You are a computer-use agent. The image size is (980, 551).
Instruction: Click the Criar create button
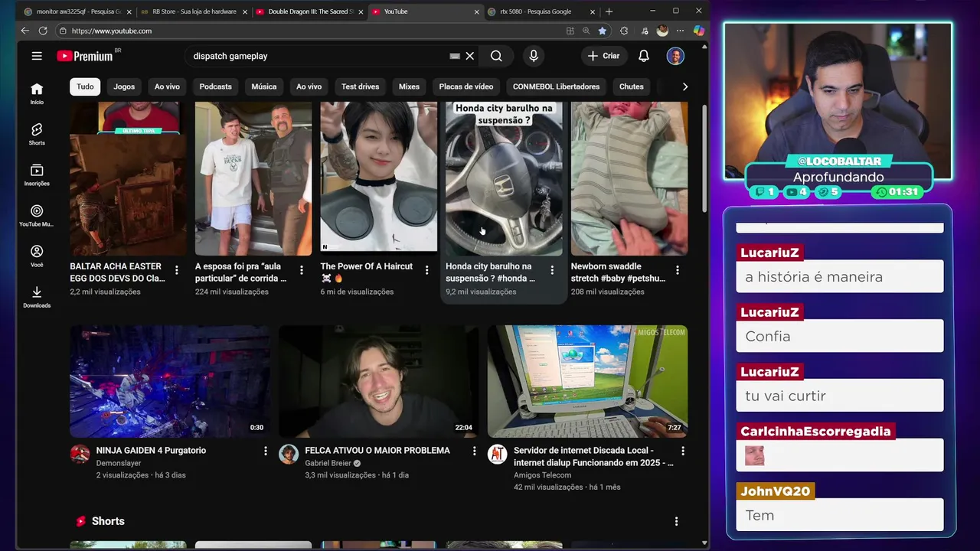[604, 56]
